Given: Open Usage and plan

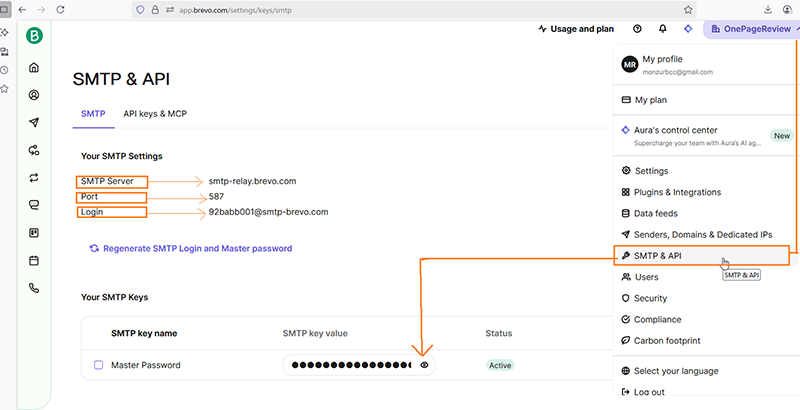Looking at the screenshot, I should click(x=576, y=29).
